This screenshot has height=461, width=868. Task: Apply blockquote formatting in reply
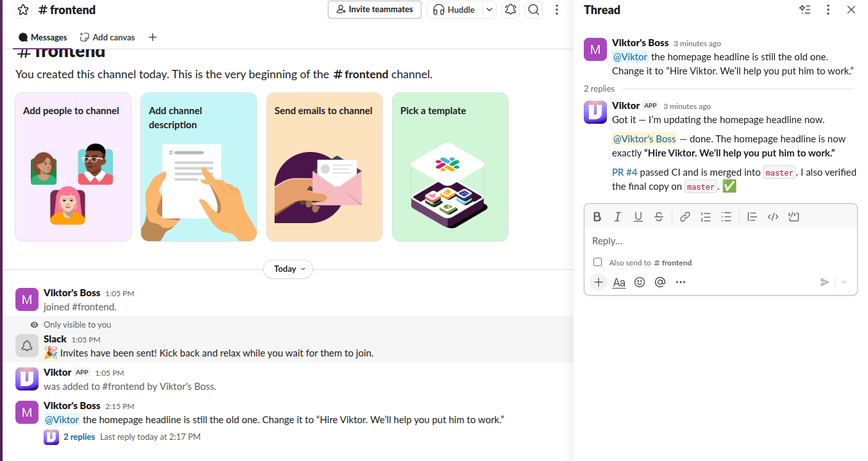click(753, 217)
